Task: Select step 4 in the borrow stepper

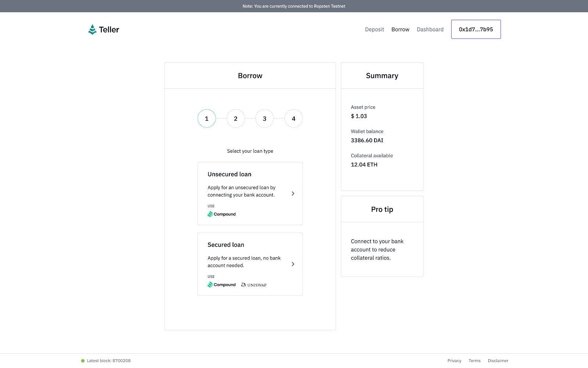Action: tap(294, 118)
